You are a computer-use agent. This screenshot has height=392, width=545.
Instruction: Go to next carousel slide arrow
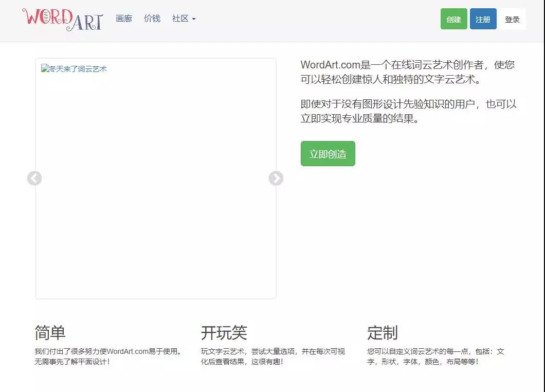(276, 179)
